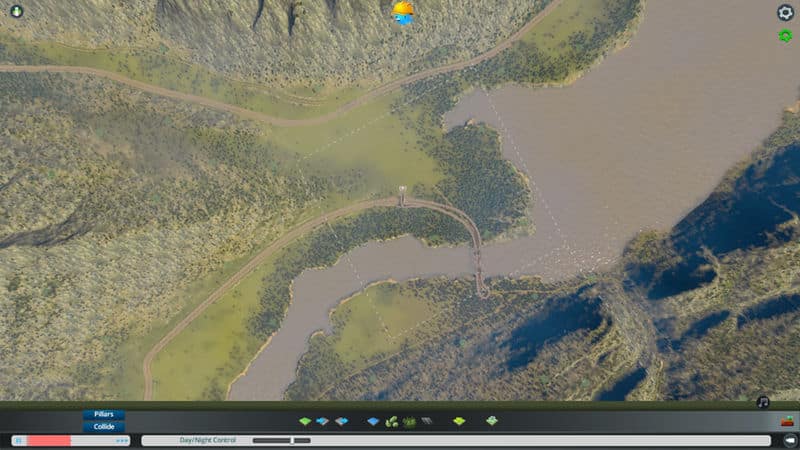Click the hard hat chirper icon
Image resolution: width=800 pixels, height=450 pixels.
coord(403,12)
